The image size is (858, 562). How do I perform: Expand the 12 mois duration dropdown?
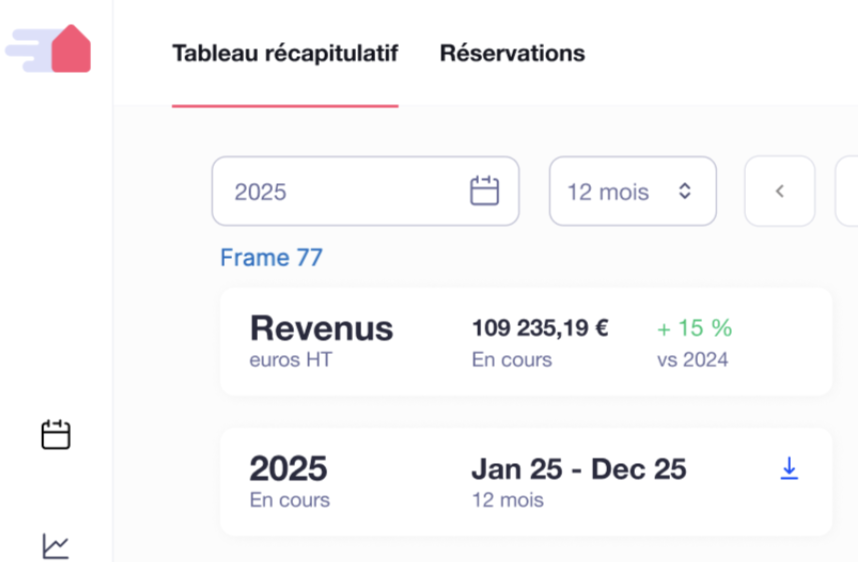point(631,191)
